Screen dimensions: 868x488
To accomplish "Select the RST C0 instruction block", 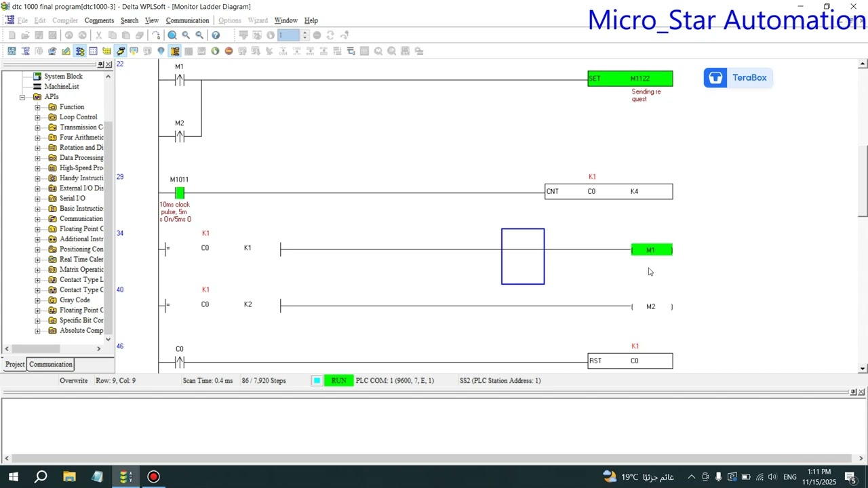I will pos(630,361).
